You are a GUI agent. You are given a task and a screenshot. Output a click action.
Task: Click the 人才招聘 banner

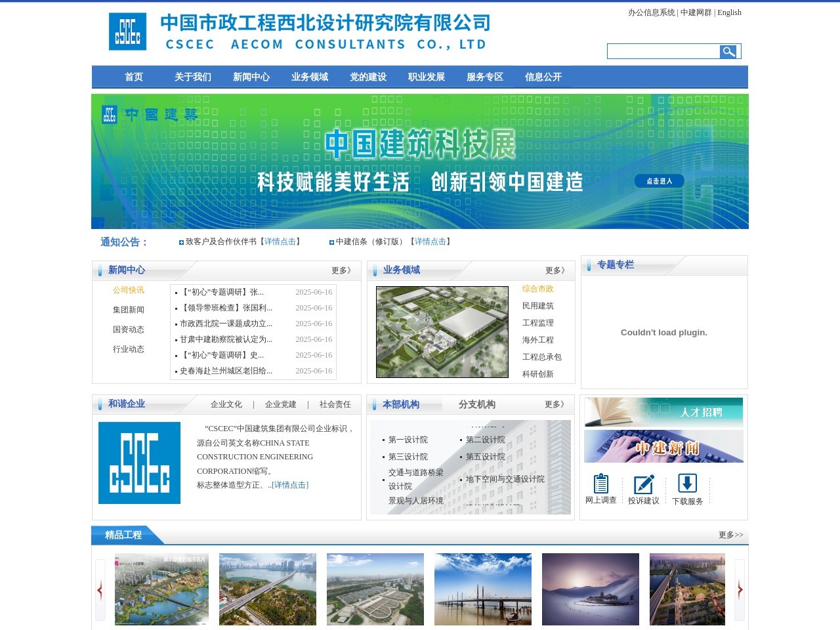pyautogui.click(x=663, y=412)
